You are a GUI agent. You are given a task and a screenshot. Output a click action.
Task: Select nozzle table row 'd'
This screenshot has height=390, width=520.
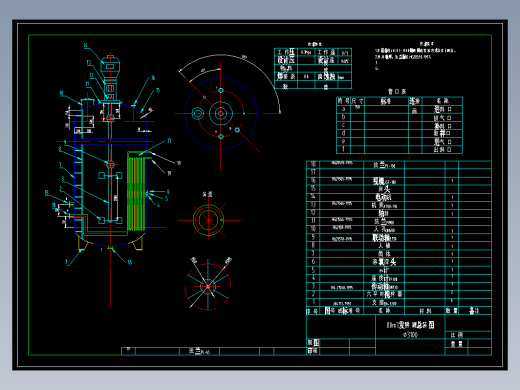click(x=399, y=134)
